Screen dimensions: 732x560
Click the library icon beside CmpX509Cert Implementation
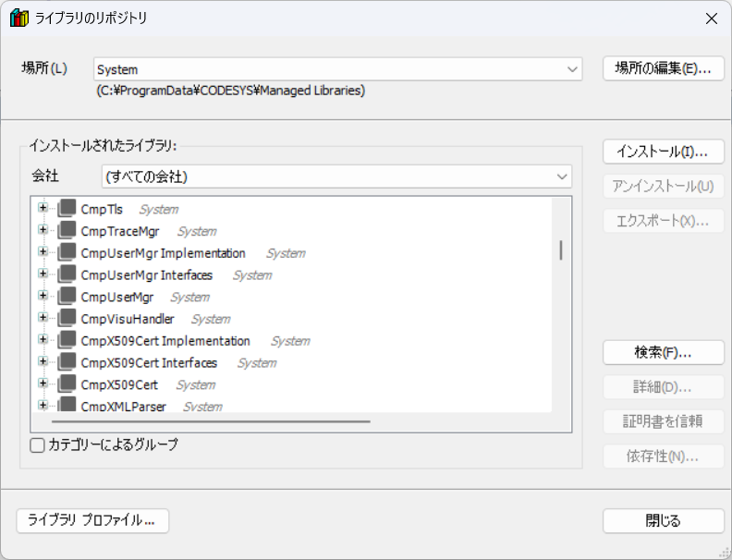67,340
